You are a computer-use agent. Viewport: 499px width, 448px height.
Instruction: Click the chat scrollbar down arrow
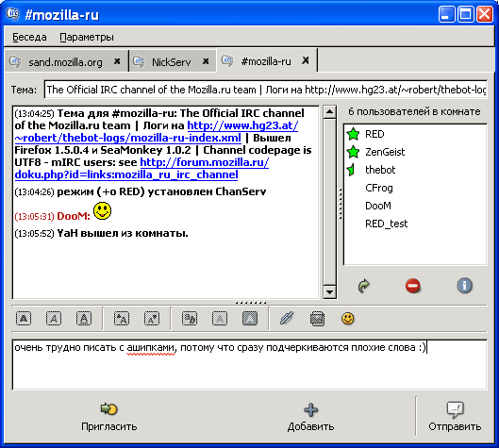[x=329, y=291]
